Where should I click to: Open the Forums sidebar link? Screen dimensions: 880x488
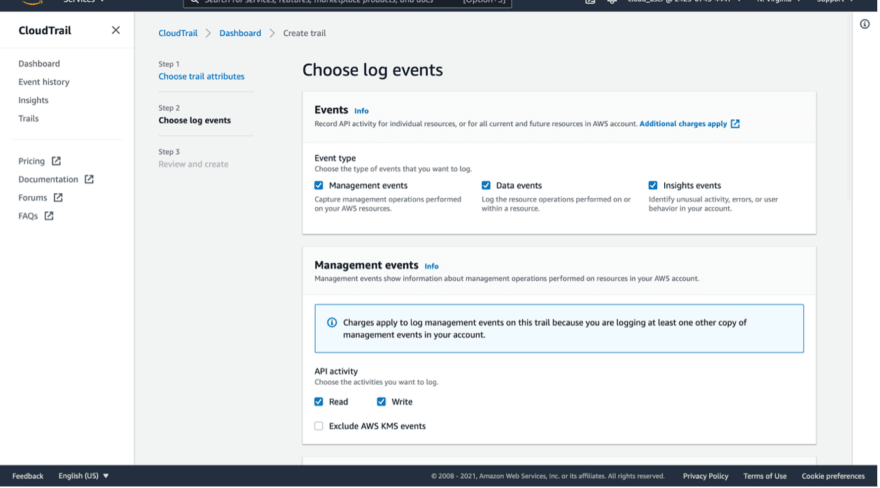33,198
